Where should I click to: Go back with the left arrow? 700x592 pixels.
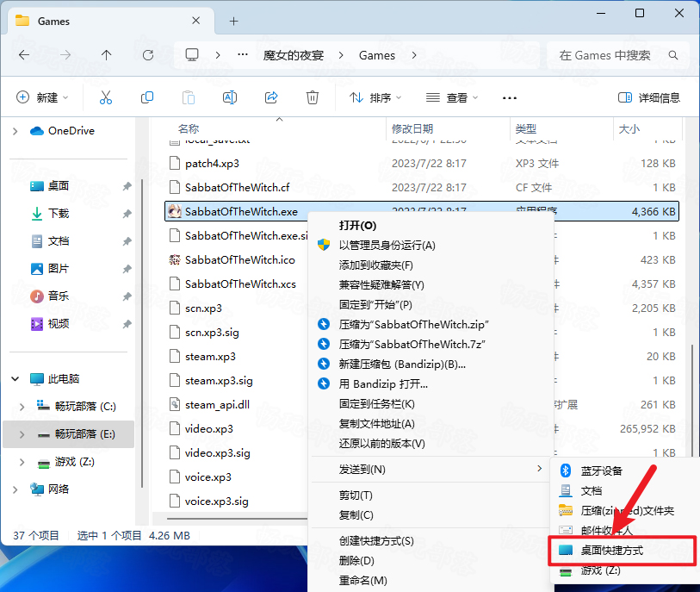click(24, 55)
